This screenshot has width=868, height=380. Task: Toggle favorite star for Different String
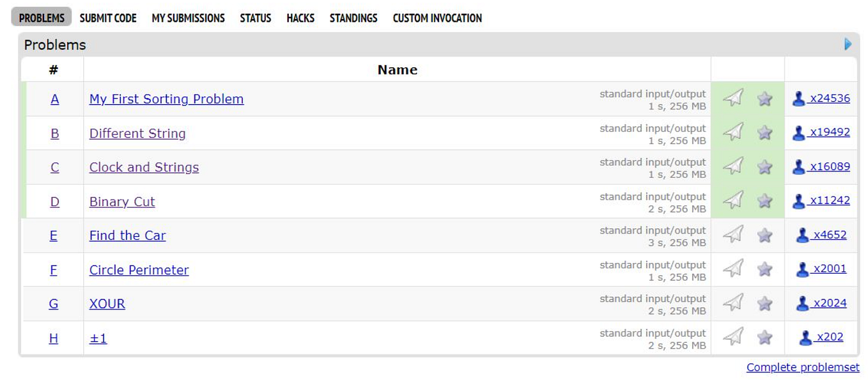click(x=764, y=132)
